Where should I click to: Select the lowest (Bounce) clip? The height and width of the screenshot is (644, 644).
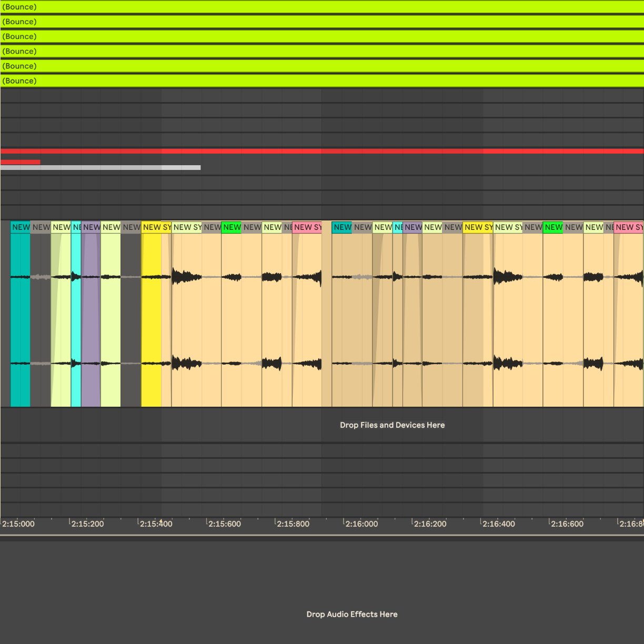[321, 80]
